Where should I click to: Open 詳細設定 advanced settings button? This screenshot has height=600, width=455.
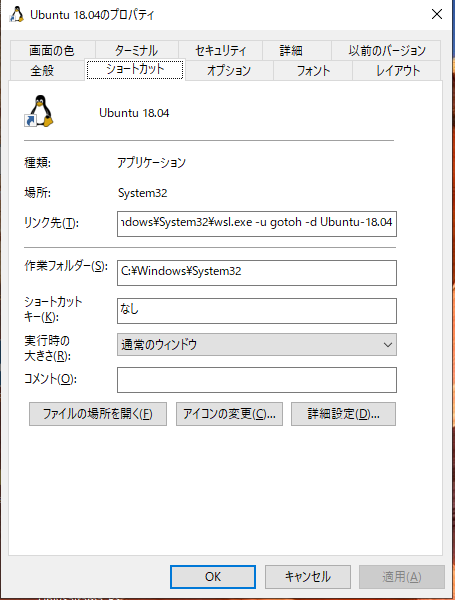(343, 414)
